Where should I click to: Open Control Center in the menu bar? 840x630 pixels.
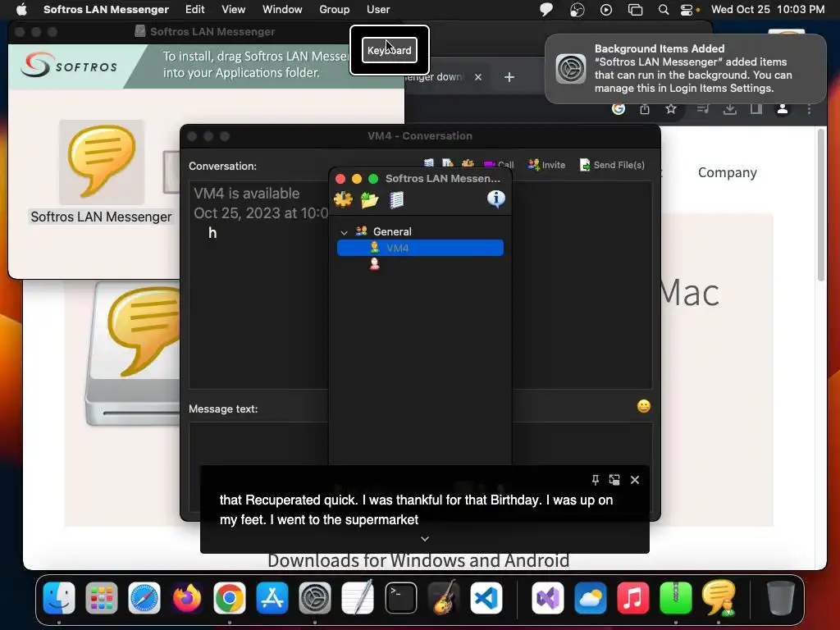coord(687,10)
